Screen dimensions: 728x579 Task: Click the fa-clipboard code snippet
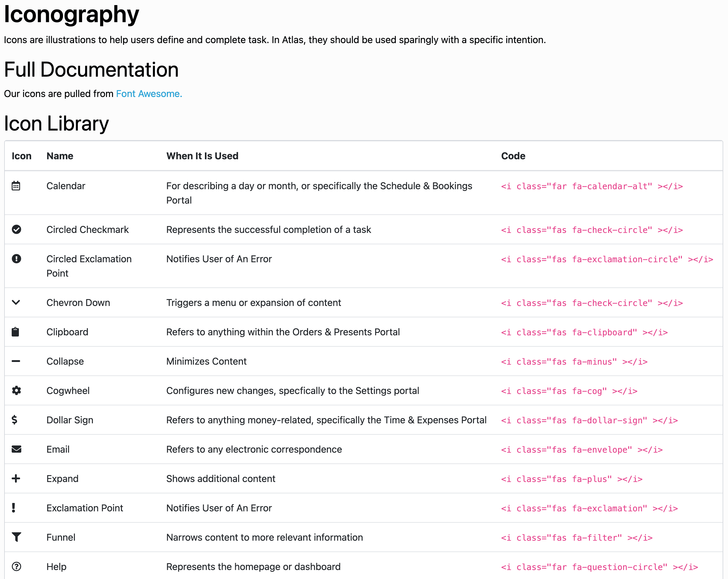click(584, 333)
